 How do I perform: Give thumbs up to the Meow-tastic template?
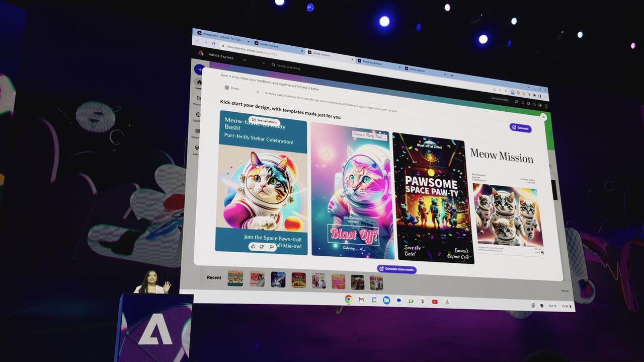(x=253, y=246)
